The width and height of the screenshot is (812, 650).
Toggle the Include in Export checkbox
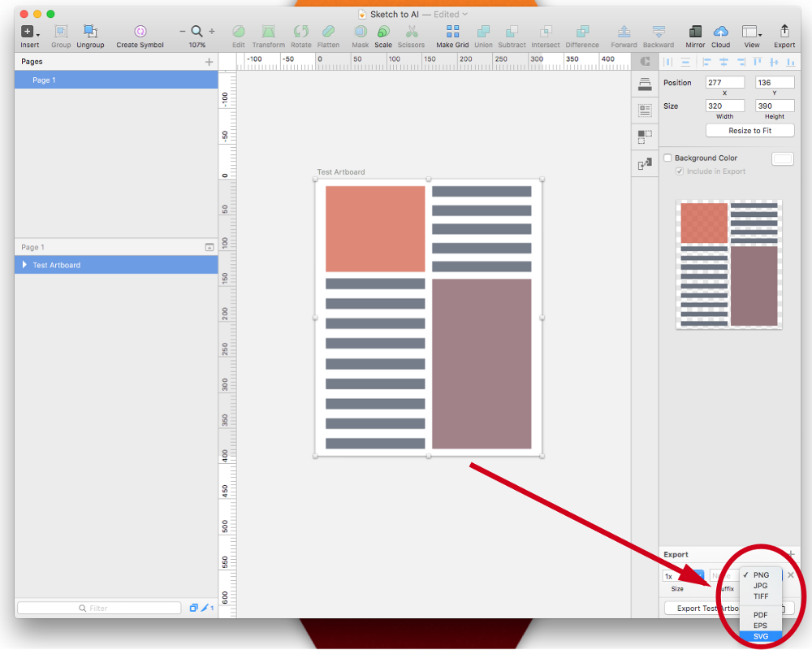[680, 171]
